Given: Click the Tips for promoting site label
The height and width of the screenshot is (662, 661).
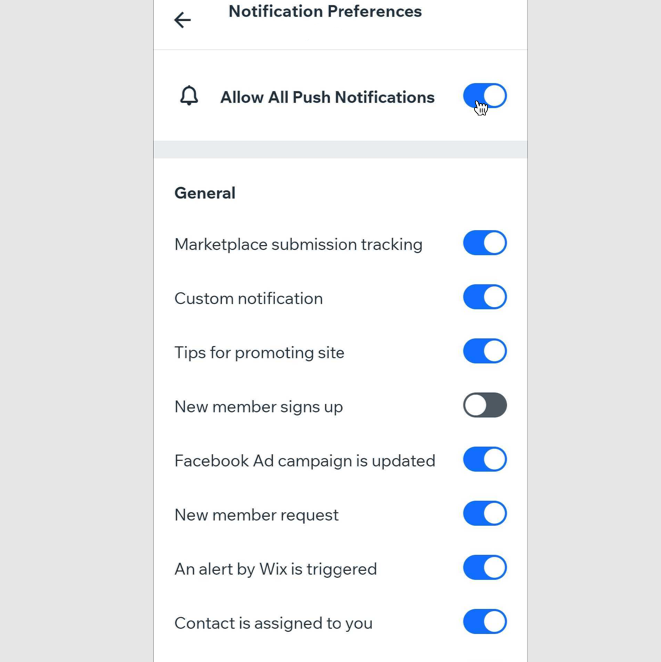Looking at the screenshot, I should tap(259, 352).
